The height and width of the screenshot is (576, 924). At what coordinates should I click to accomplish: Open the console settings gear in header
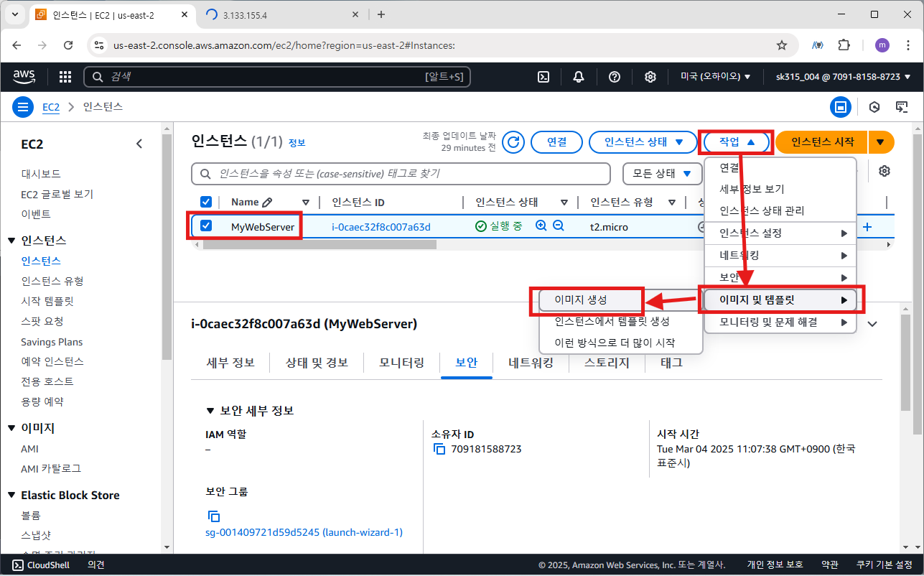pyautogui.click(x=650, y=77)
